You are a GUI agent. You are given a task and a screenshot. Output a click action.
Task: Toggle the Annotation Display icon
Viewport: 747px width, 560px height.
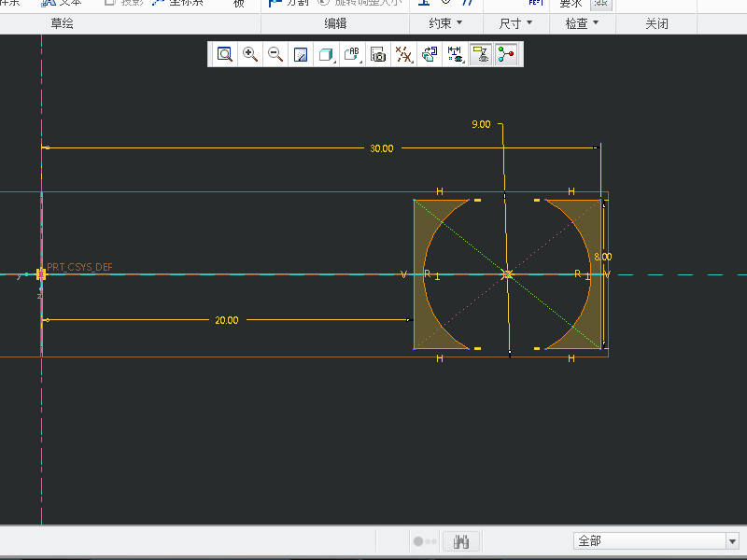tap(481, 54)
